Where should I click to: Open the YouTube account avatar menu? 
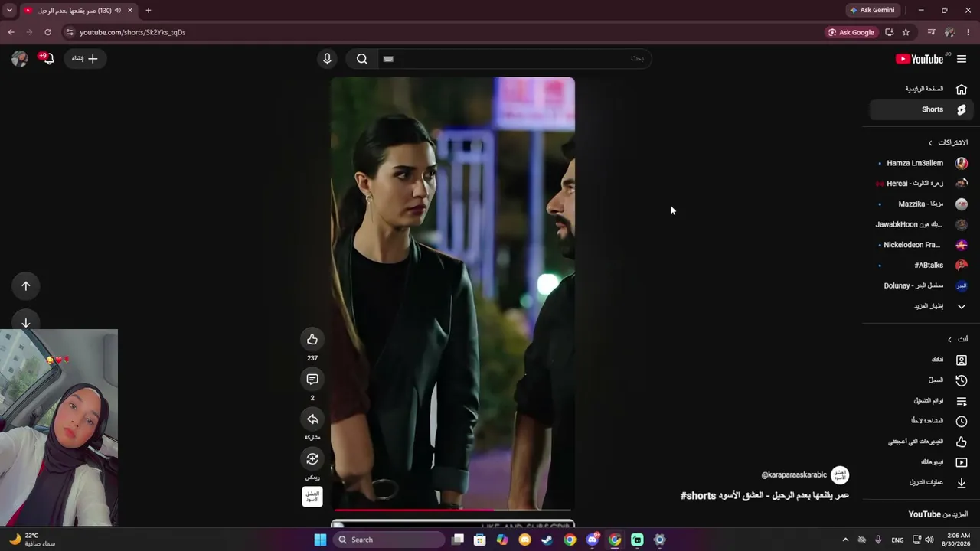tap(19, 59)
